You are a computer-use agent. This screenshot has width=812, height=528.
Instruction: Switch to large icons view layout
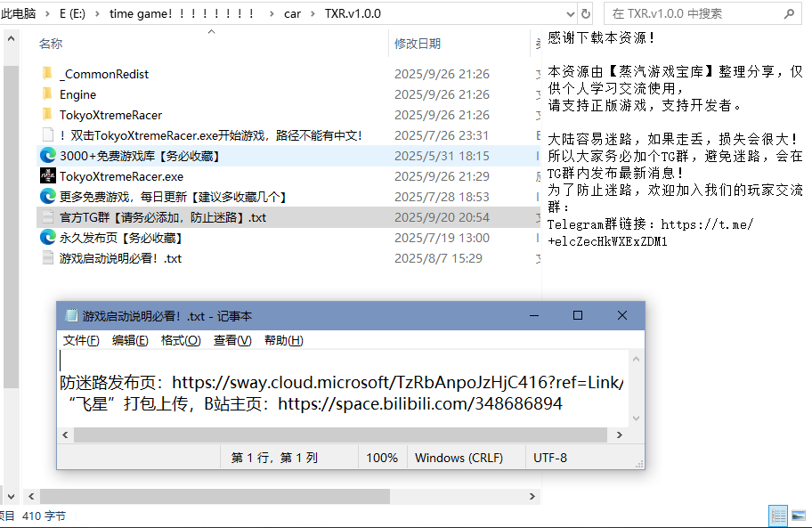click(x=798, y=516)
